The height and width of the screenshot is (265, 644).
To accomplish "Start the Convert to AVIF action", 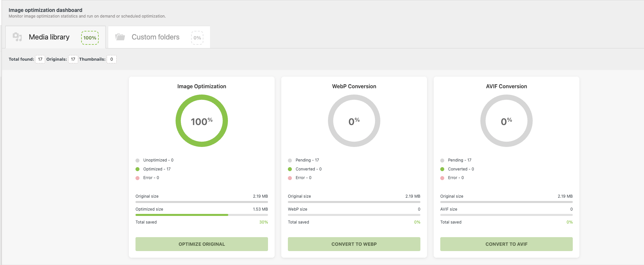I will pos(506,244).
